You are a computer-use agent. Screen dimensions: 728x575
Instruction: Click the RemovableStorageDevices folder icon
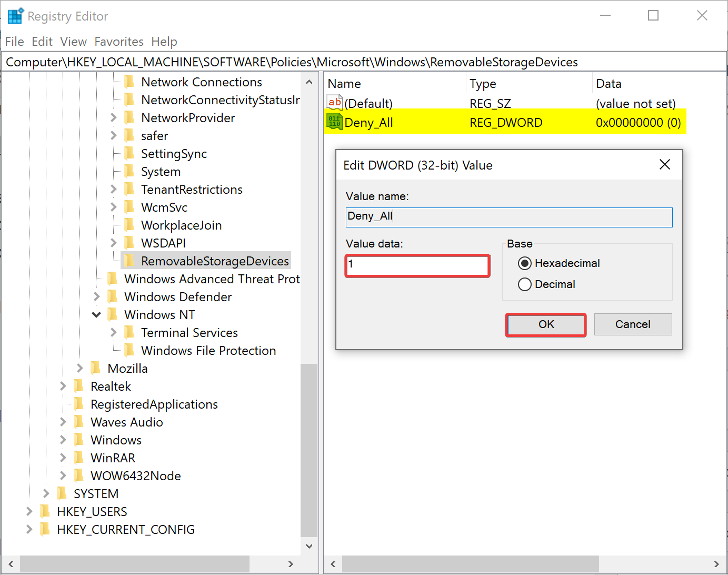(x=129, y=261)
